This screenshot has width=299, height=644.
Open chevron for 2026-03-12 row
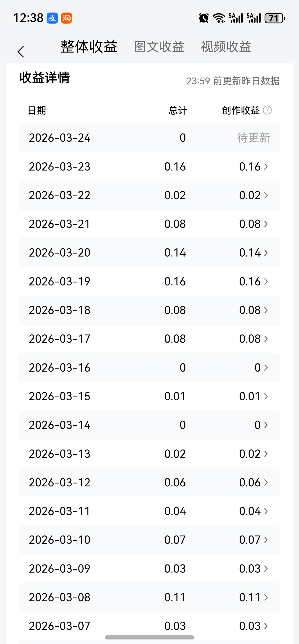tap(266, 482)
